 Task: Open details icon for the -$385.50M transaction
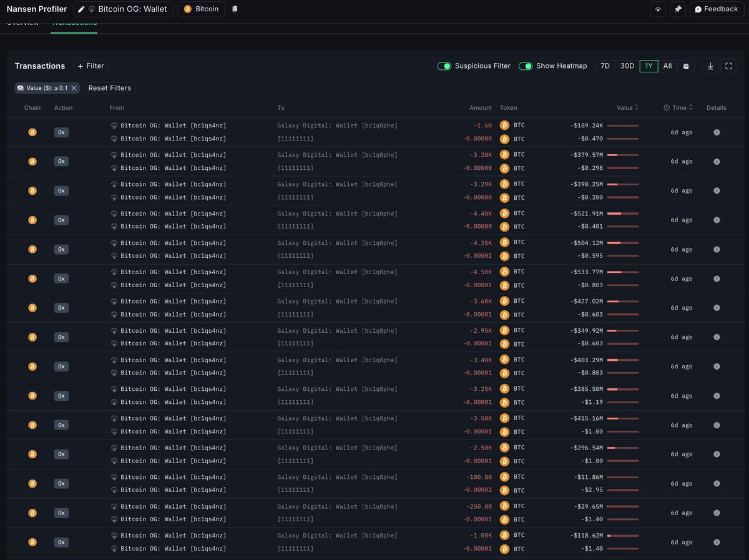tap(717, 396)
